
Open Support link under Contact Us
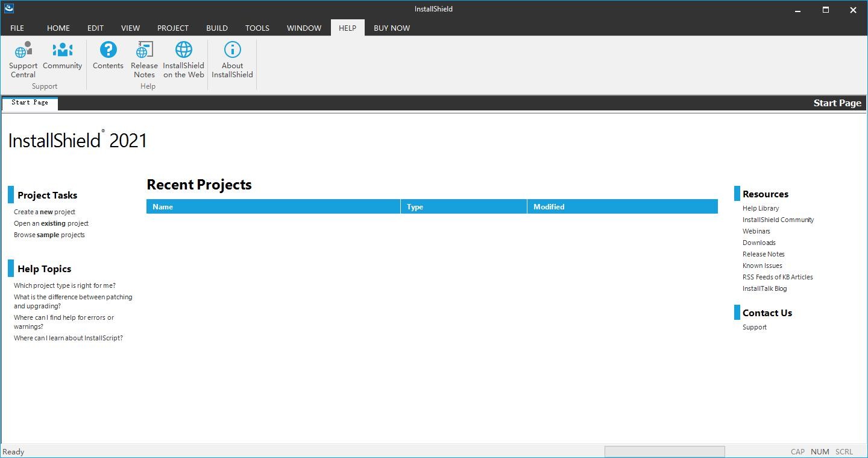755,327
